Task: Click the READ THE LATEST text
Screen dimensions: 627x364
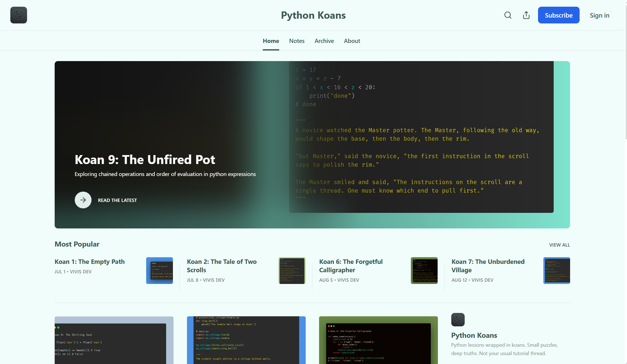Action: click(117, 200)
